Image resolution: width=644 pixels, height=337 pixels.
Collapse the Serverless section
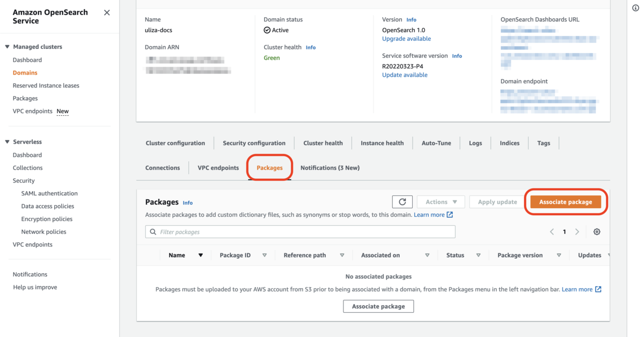8,142
